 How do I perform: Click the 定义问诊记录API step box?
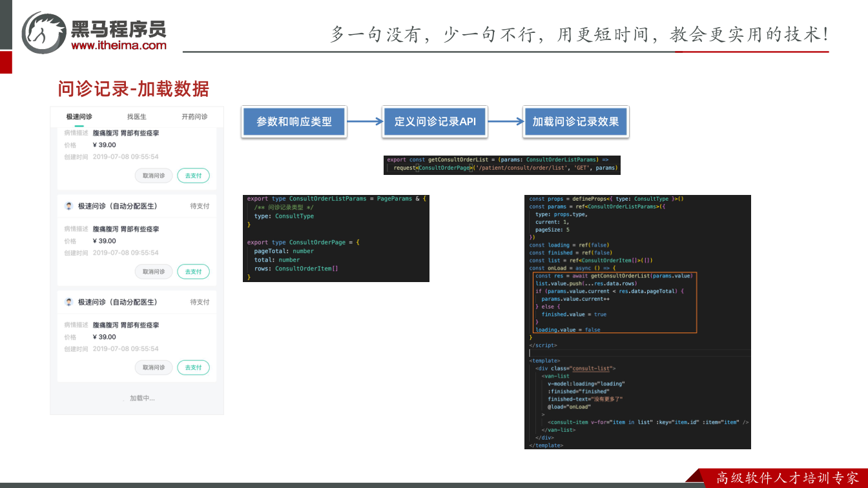435,121
